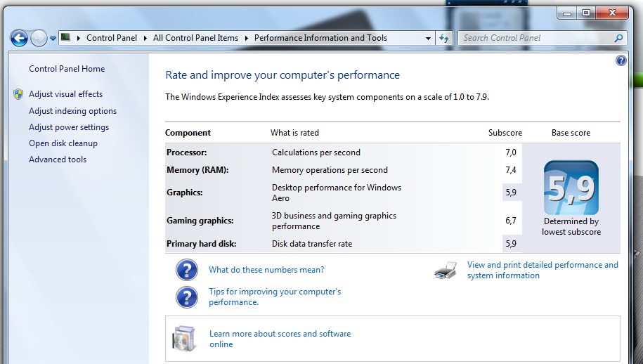Click the Base score column header

click(x=571, y=133)
